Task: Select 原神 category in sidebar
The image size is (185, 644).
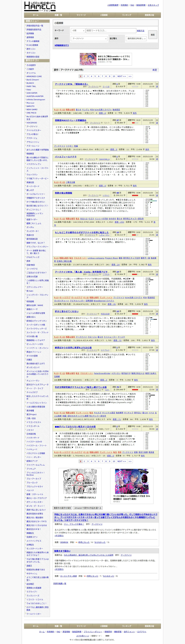Action: 28,261
